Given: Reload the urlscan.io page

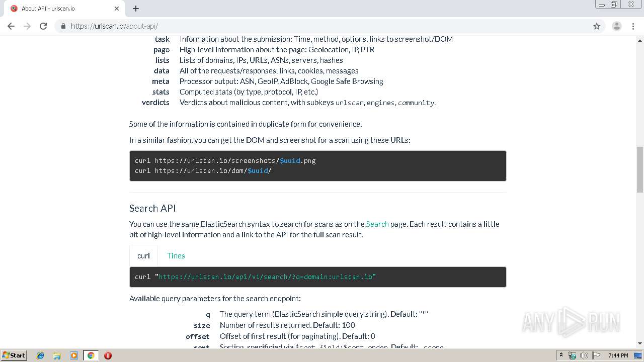Looking at the screenshot, I should (43, 26).
